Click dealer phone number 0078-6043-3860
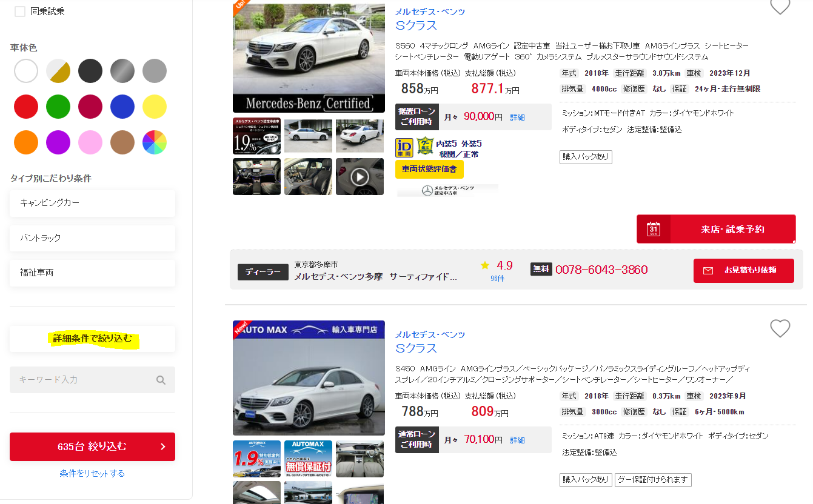 point(601,270)
